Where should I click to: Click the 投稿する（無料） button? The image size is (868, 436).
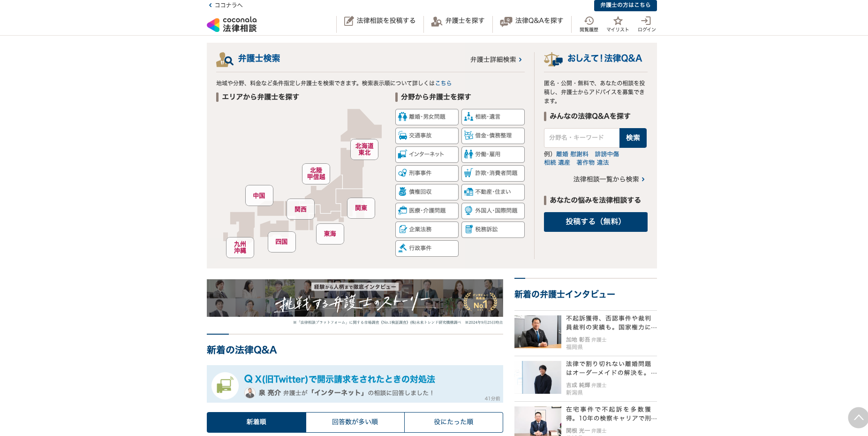(x=596, y=222)
